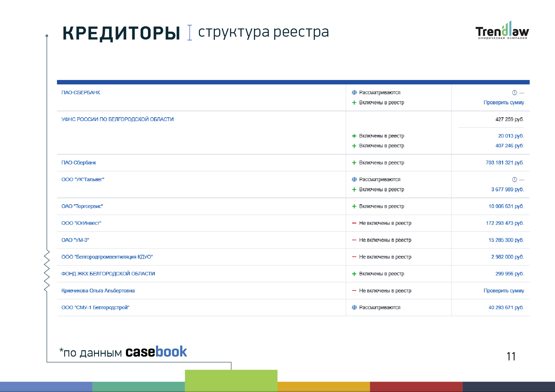
Task: Click scales icon in СМУ-1 Белгородстрой row
Action: click(354, 308)
